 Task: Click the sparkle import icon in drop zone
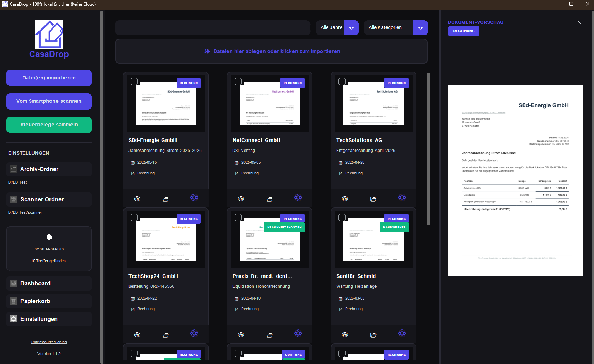coord(207,51)
